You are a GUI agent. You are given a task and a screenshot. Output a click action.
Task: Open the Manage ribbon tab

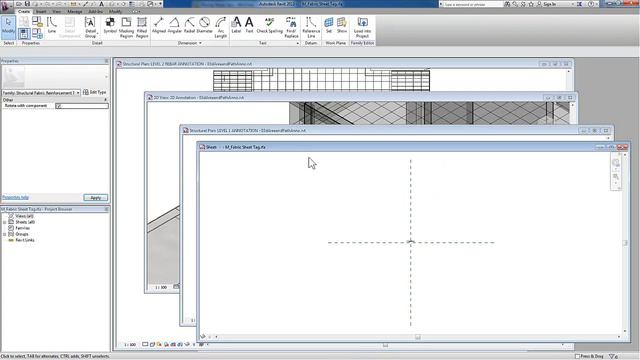[75, 11]
